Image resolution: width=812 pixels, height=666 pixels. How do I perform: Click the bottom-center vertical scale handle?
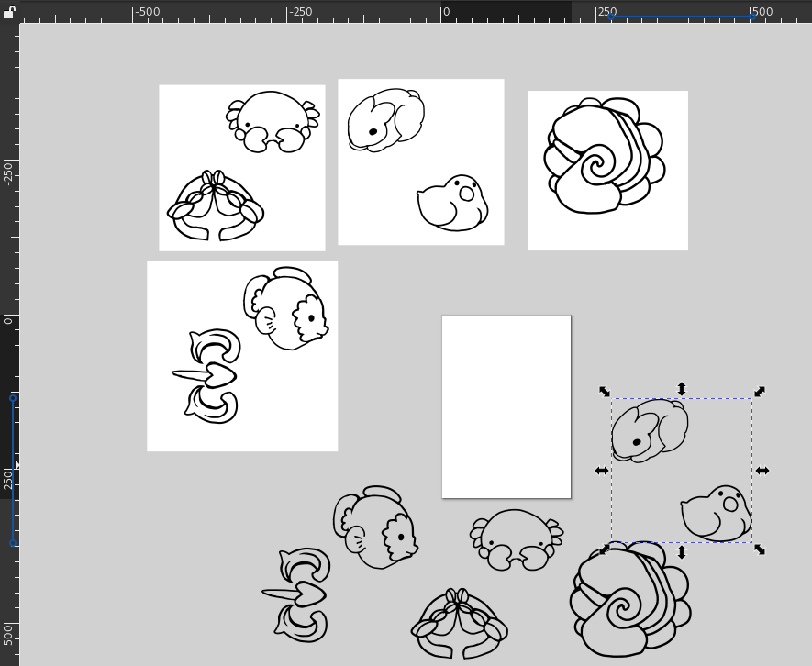682,552
